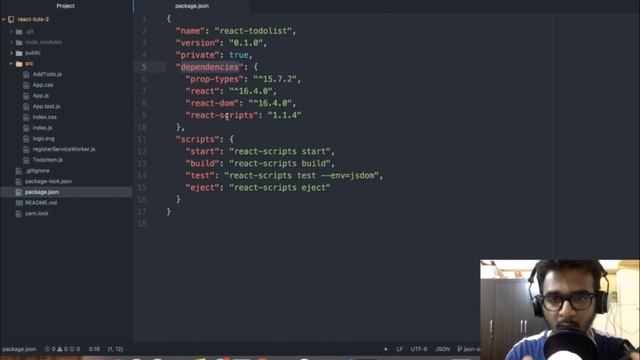Image resolution: width=640 pixels, height=360 pixels.
Task: Click the linter warnings triangle icon
Action: pos(60,349)
